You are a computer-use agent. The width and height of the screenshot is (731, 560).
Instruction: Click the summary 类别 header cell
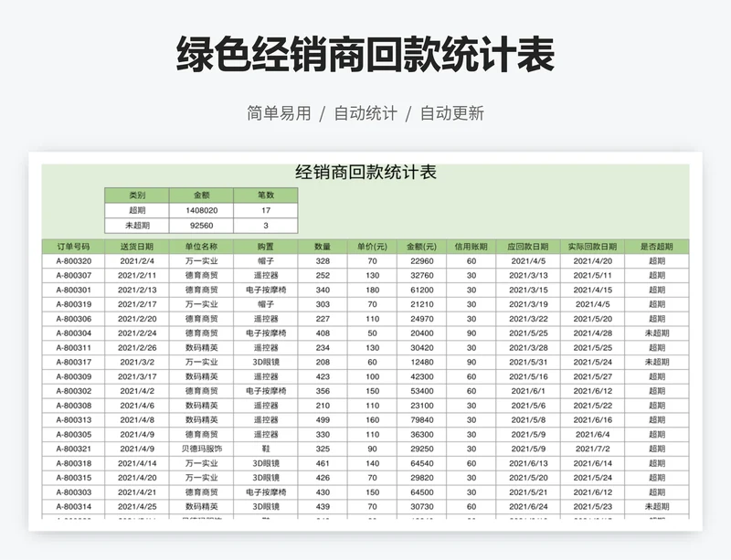click(x=137, y=195)
